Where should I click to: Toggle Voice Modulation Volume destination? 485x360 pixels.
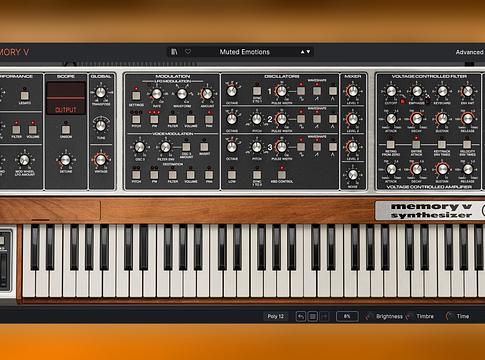tap(190, 175)
